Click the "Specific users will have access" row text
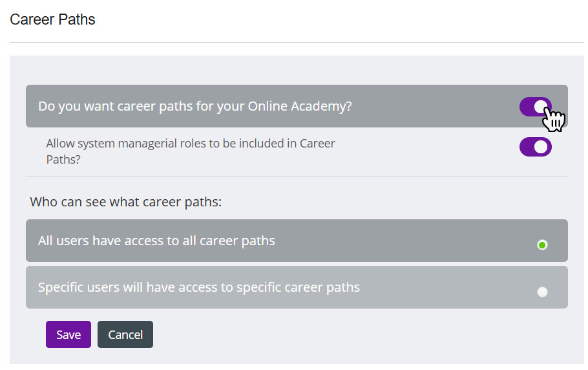588x370 pixels. click(199, 287)
